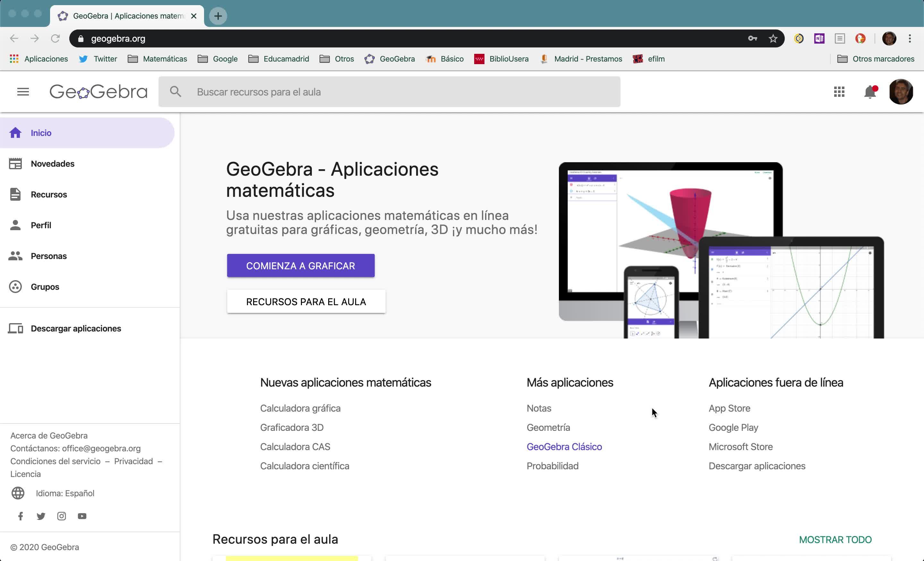Open the Matemáticas bookmarks folder
This screenshot has height=561, width=924.
158,59
